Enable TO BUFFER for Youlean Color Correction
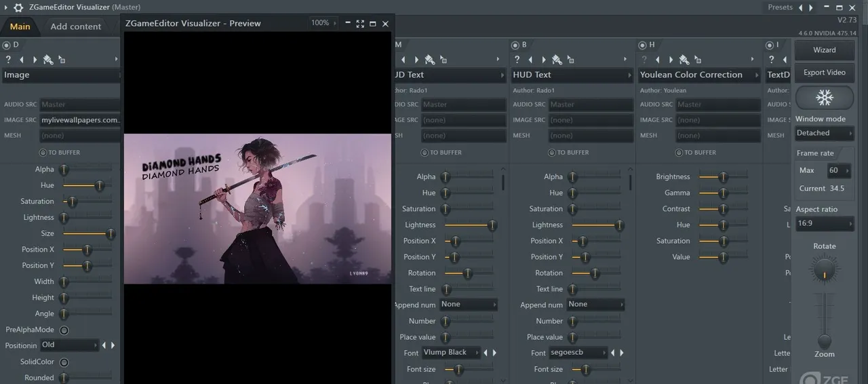 coord(679,153)
